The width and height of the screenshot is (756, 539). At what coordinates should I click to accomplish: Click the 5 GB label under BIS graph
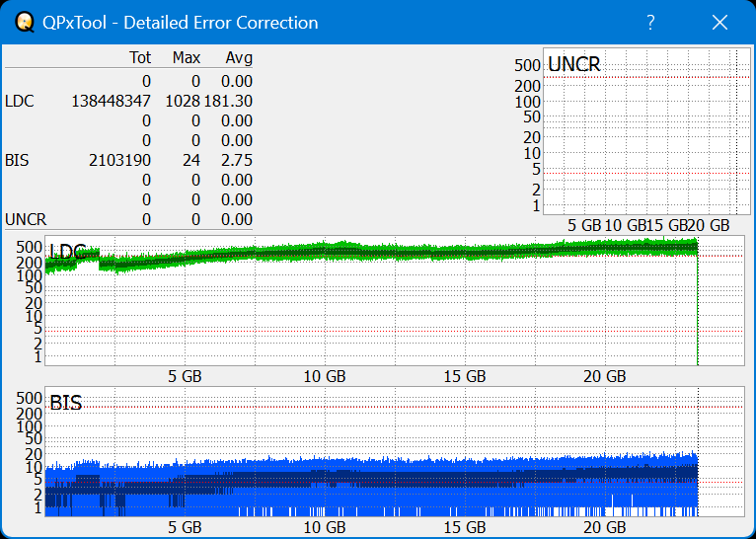(x=185, y=527)
